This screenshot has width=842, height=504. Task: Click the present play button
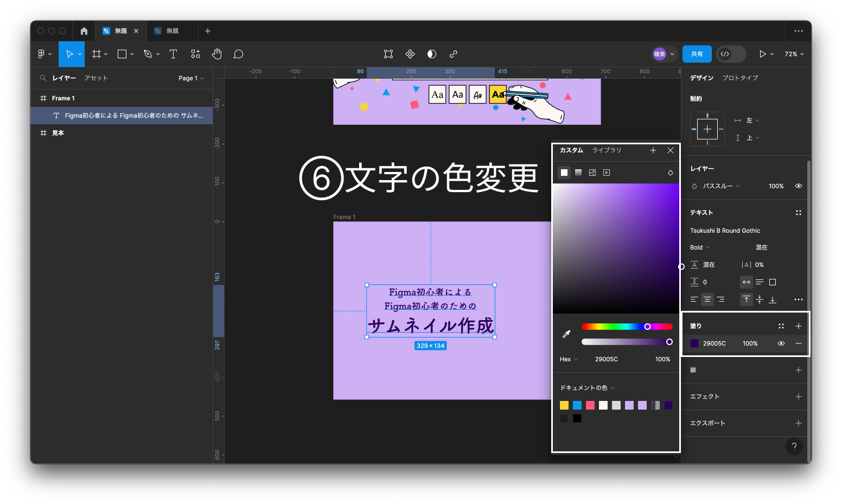pos(763,54)
